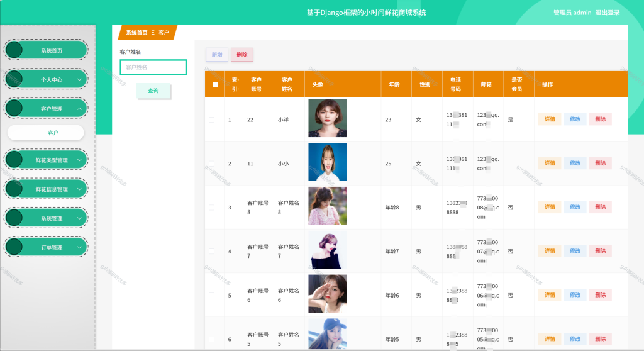
Task: Click 详情 for 客户姓名7 row
Action: click(x=550, y=251)
